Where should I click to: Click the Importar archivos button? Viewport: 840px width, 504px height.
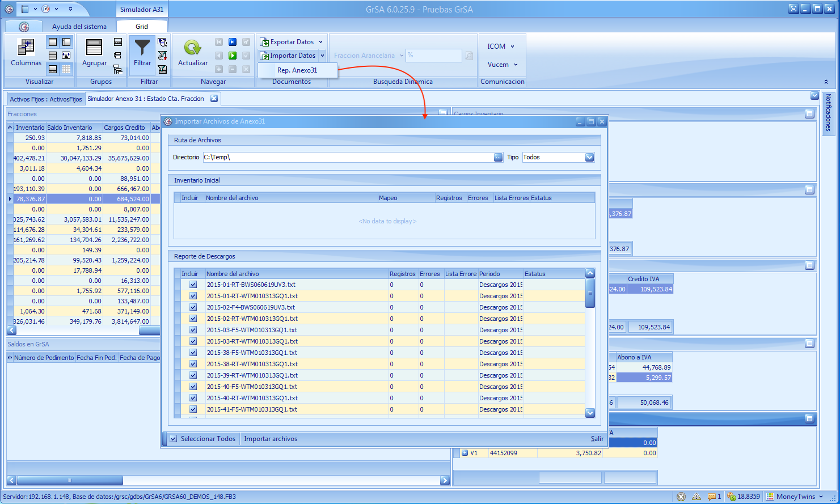tap(271, 439)
